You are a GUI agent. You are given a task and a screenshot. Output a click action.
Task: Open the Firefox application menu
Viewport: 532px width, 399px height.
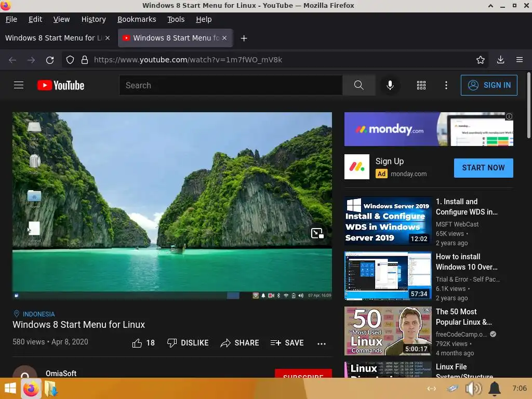coord(519,60)
